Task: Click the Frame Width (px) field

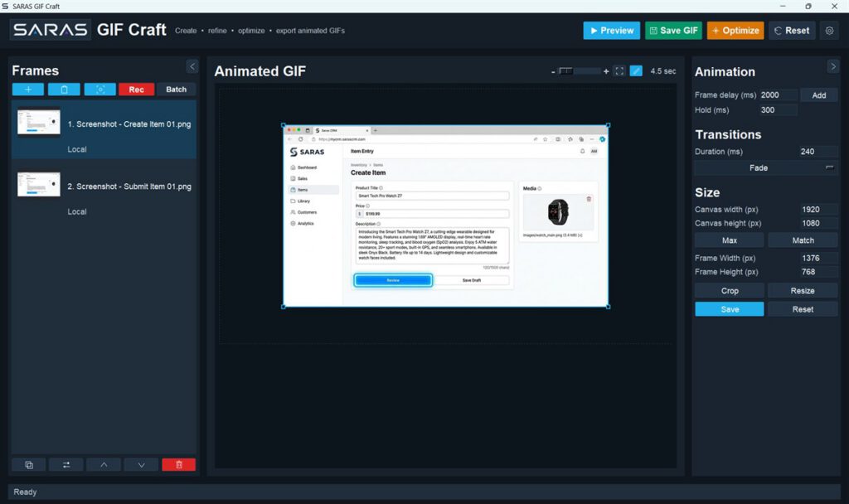Action: 818,259
